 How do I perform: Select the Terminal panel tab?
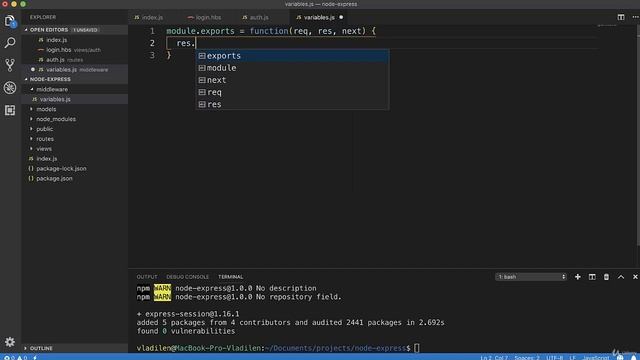(230, 277)
